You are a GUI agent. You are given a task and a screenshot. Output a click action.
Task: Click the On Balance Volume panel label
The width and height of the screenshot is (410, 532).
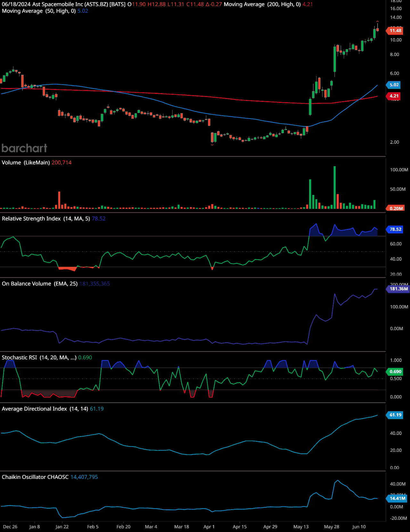click(40, 284)
